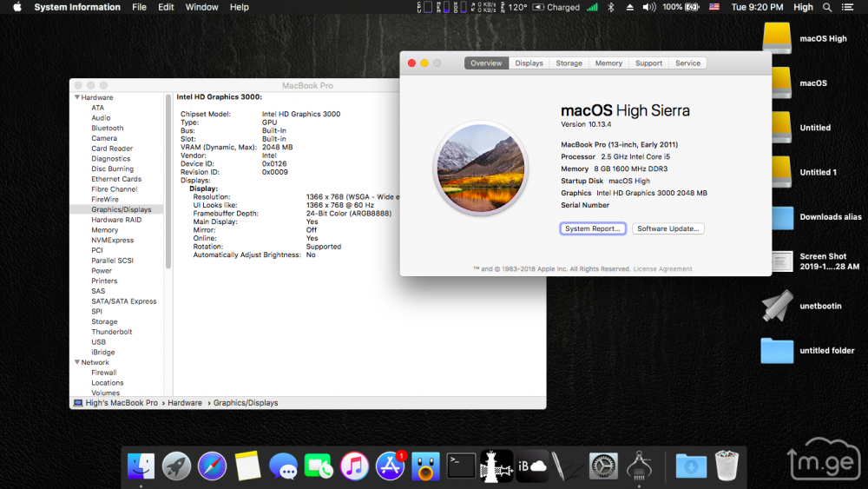Image resolution: width=868 pixels, height=489 pixels.
Task: Collapse the Hardware tree section
Action: (x=77, y=98)
